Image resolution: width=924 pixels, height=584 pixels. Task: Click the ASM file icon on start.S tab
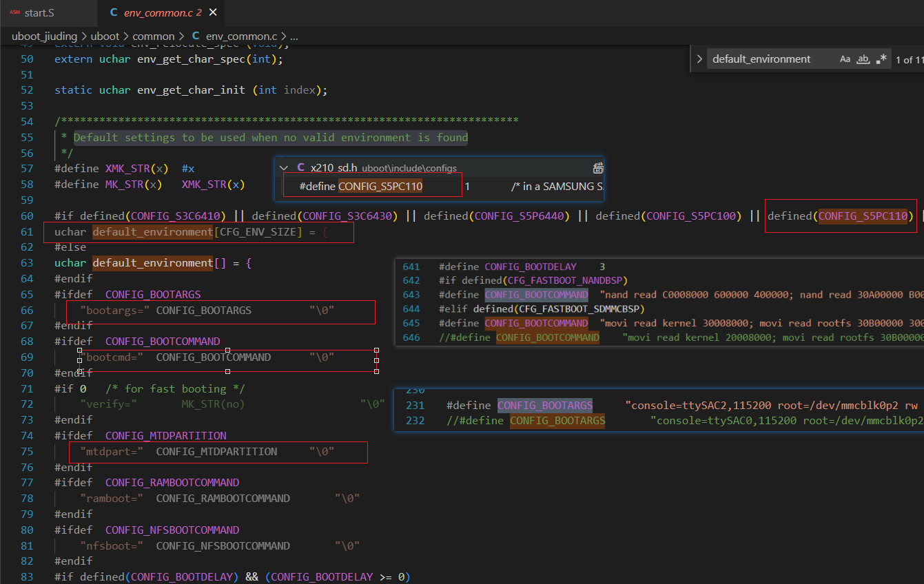click(x=14, y=13)
